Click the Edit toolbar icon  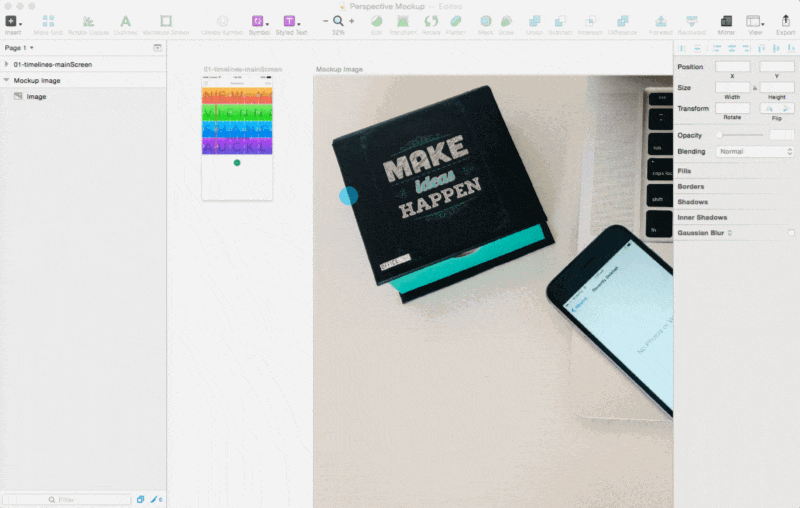point(377,21)
